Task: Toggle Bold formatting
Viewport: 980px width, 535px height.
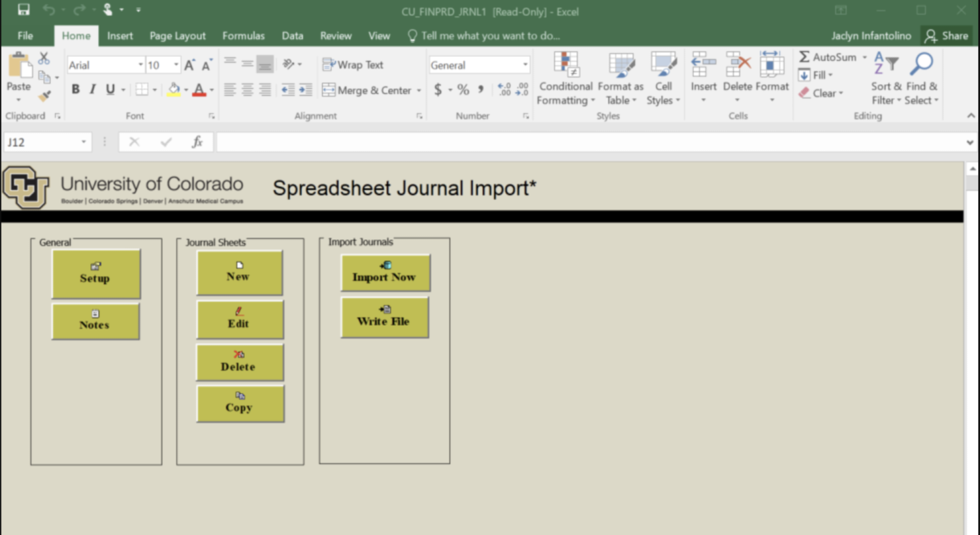Action: 76,89
